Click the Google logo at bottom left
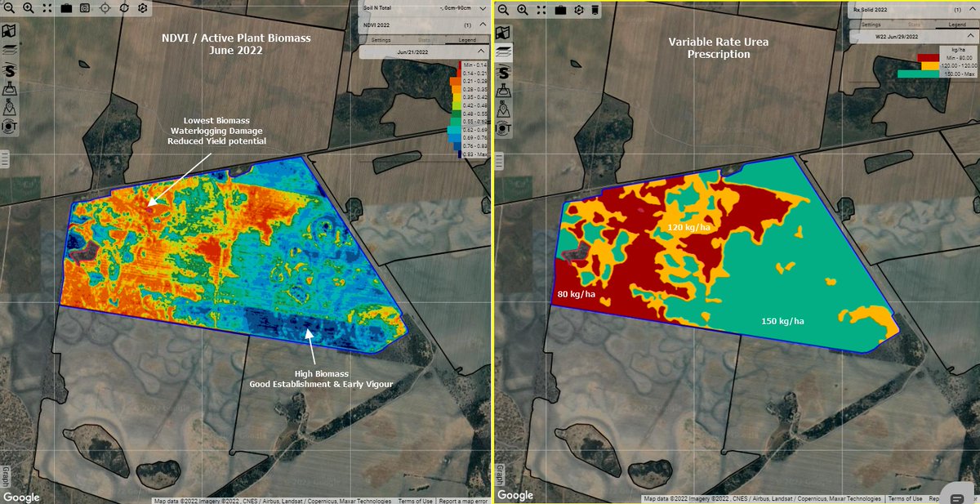This screenshot has height=504, width=980. (20, 495)
